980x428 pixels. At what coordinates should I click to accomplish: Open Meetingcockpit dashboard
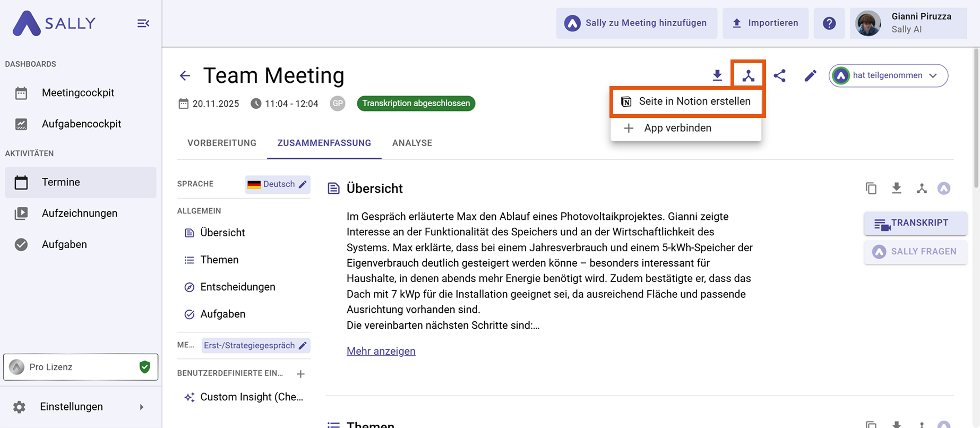click(81, 93)
